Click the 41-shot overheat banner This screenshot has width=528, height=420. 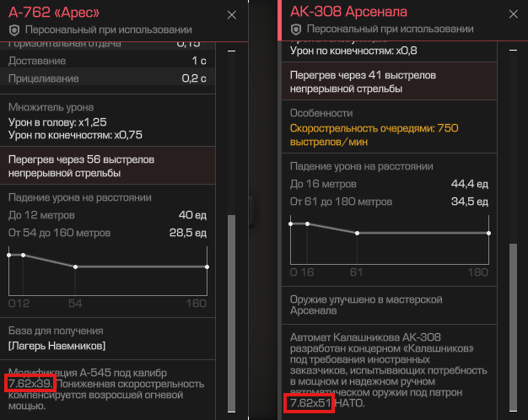pos(390,81)
